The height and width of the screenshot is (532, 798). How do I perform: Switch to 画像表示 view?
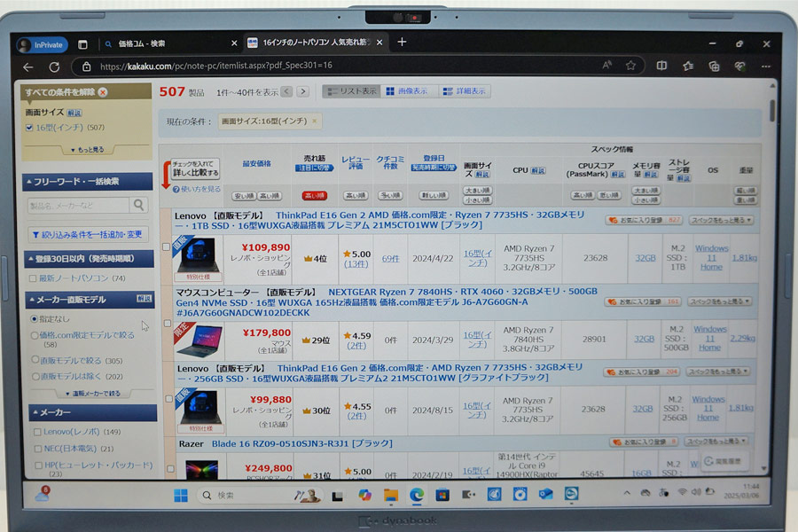click(x=407, y=91)
